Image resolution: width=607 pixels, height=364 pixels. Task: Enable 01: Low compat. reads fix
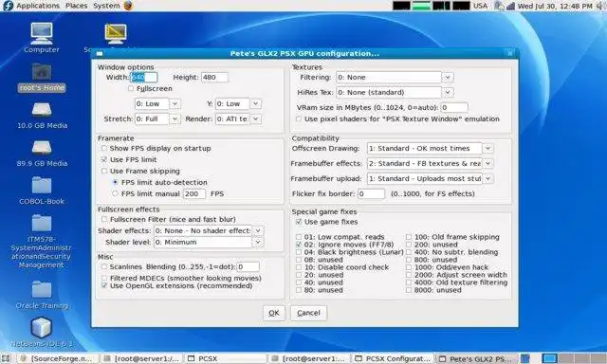point(299,237)
